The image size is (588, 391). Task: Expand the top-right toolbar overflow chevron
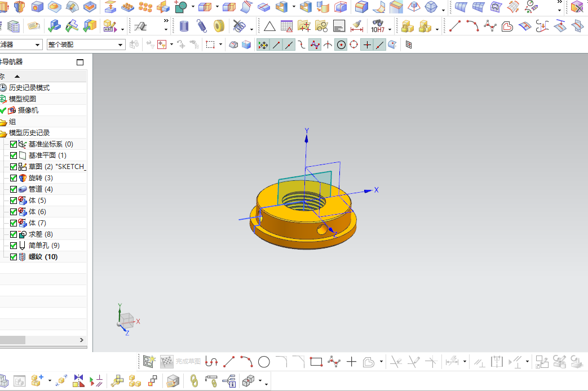559,2
